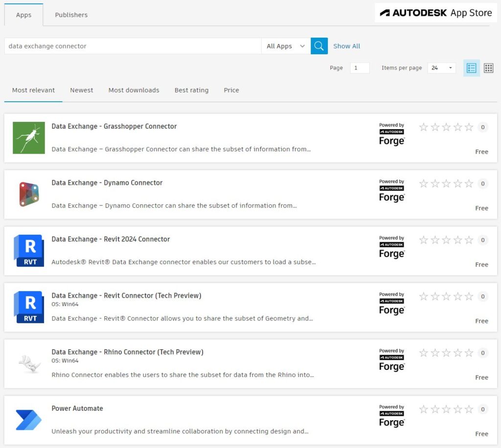
Task: Click the Dynamo Connector description text
Action: pos(174,205)
